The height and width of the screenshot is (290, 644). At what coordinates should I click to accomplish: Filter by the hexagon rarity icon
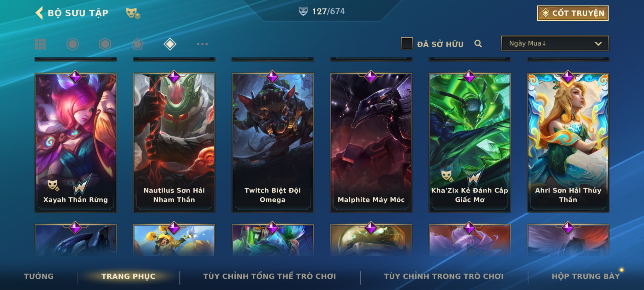coord(105,44)
